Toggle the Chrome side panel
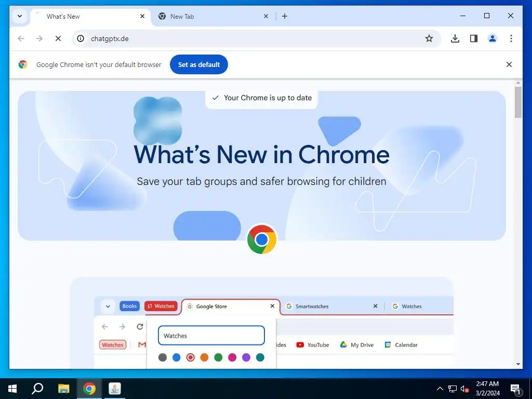Image resolution: width=532 pixels, height=399 pixels. [x=474, y=38]
